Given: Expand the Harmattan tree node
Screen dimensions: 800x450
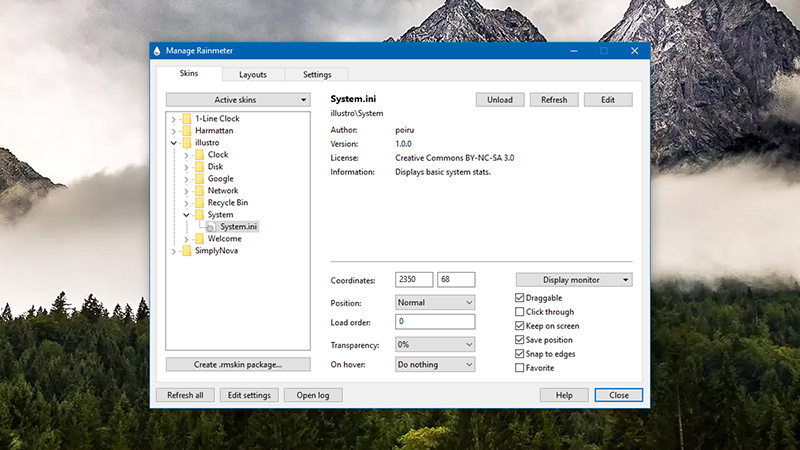Looking at the screenshot, I should [173, 131].
